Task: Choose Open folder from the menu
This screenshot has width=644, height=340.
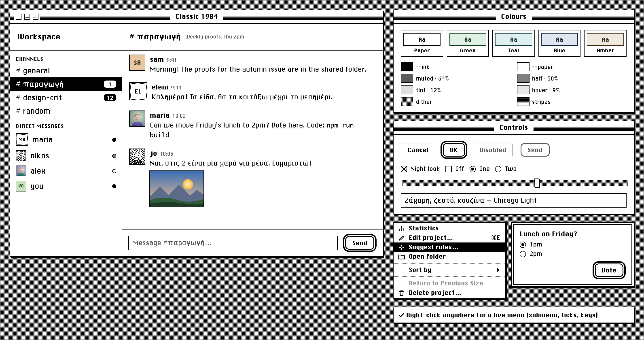Action: coord(449,257)
